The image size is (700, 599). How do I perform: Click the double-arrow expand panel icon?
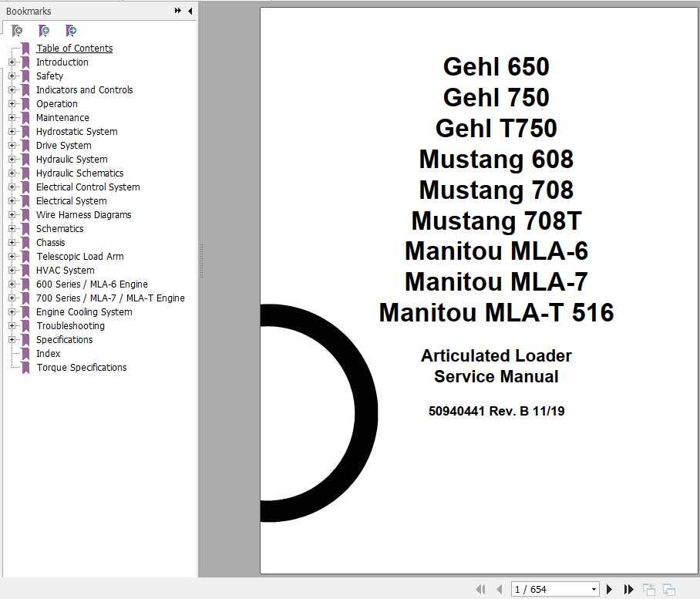tap(177, 11)
